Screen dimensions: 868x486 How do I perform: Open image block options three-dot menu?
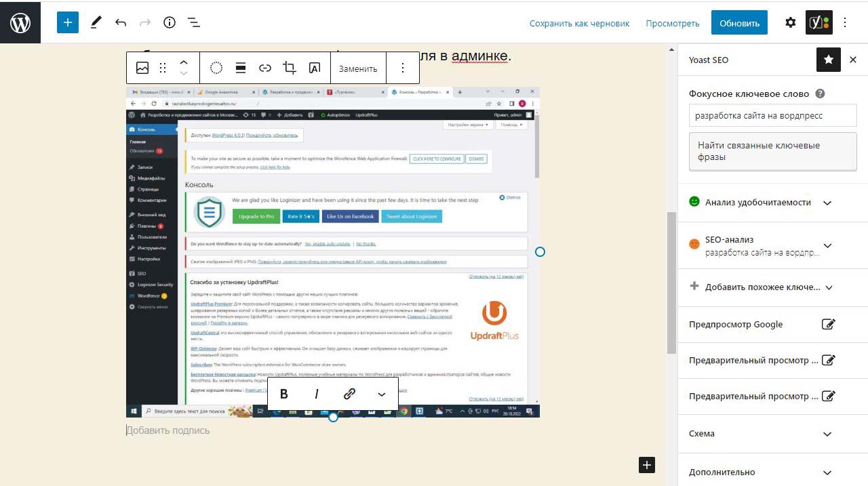[403, 68]
